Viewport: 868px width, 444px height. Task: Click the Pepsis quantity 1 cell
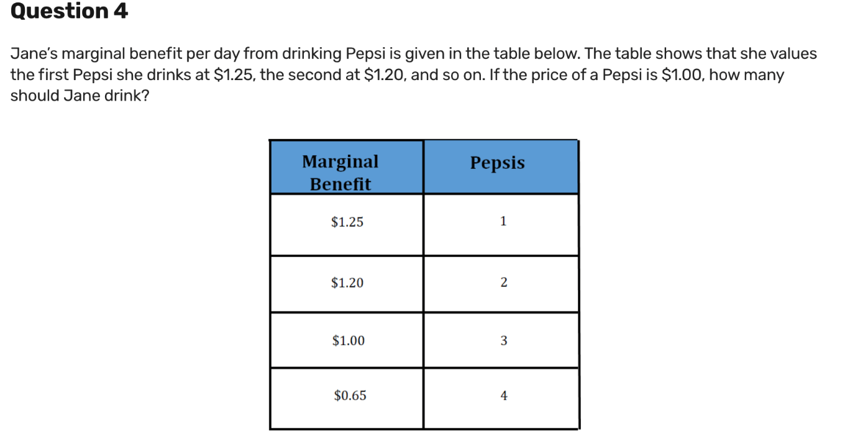(501, 225)
